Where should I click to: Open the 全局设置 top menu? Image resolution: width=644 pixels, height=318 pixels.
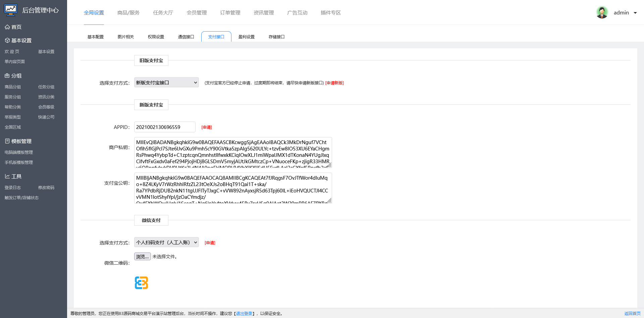pos(94,12)
